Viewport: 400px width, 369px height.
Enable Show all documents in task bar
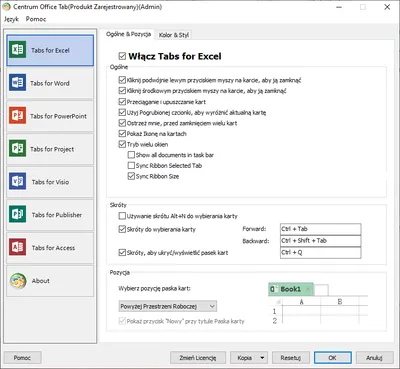point(131,155)
